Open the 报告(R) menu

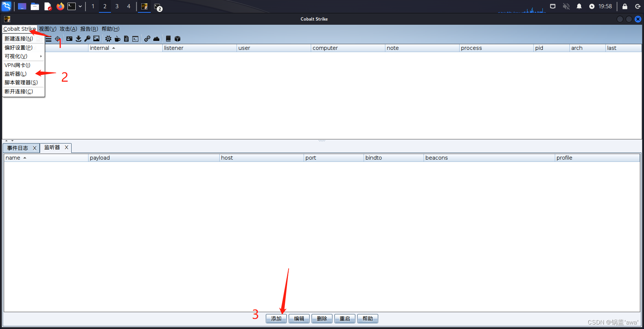(89, 29)
